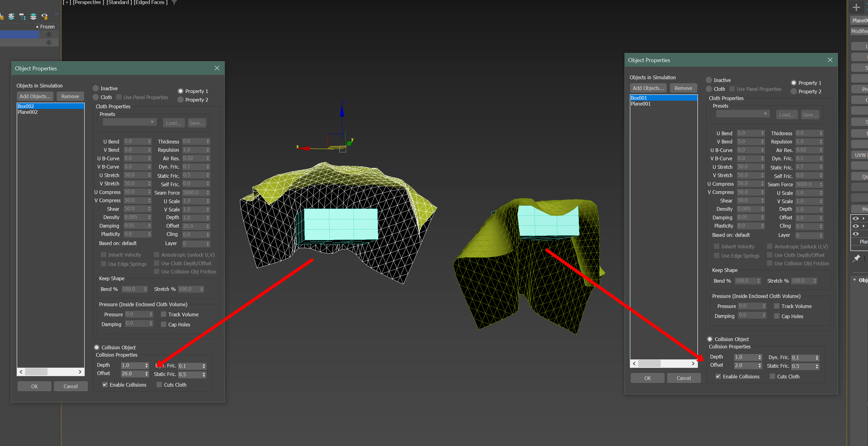Open the Presets dropdown in left dialog
Image resolution: width=868 pixels, height=446 pixels.
tap(130, 122)
